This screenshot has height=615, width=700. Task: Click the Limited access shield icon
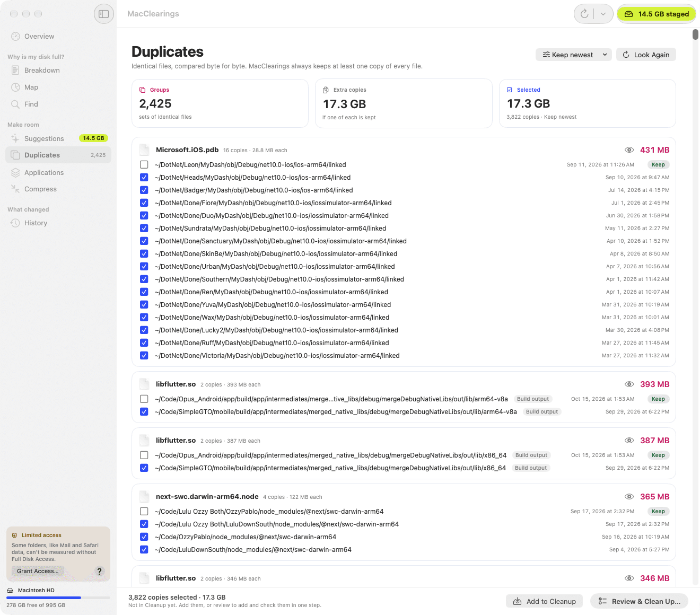point(15,535)
